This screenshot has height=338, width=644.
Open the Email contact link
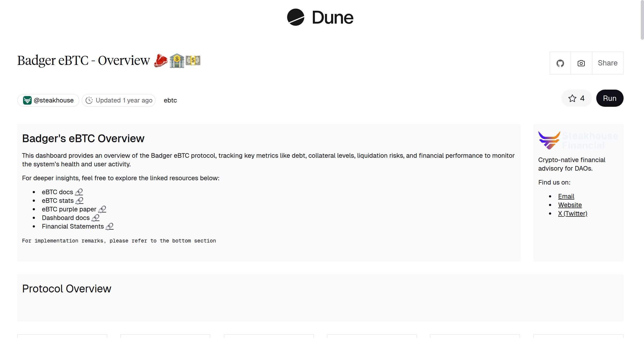click(x=566, y=196)
